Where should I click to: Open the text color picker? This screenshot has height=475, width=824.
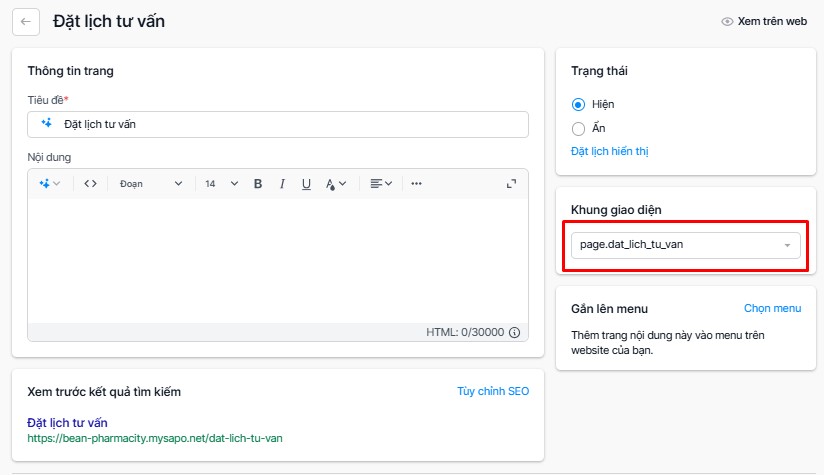click(x=336, y=183)
